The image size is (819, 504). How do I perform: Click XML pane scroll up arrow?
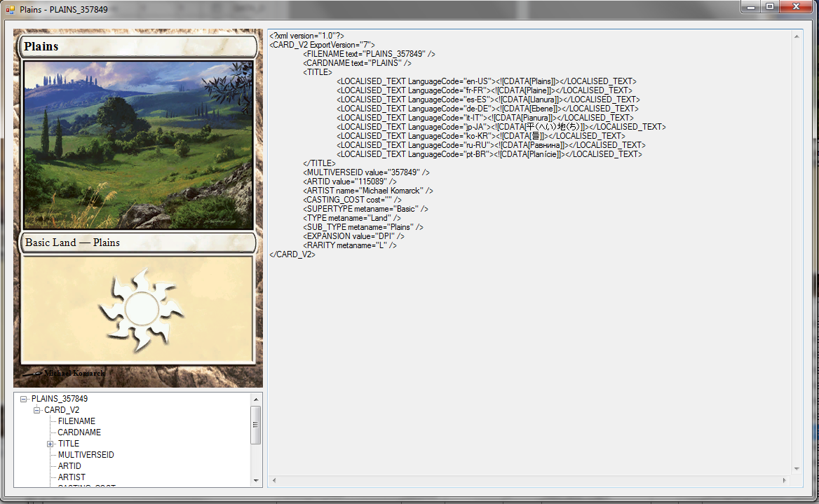tap(797, 36)
